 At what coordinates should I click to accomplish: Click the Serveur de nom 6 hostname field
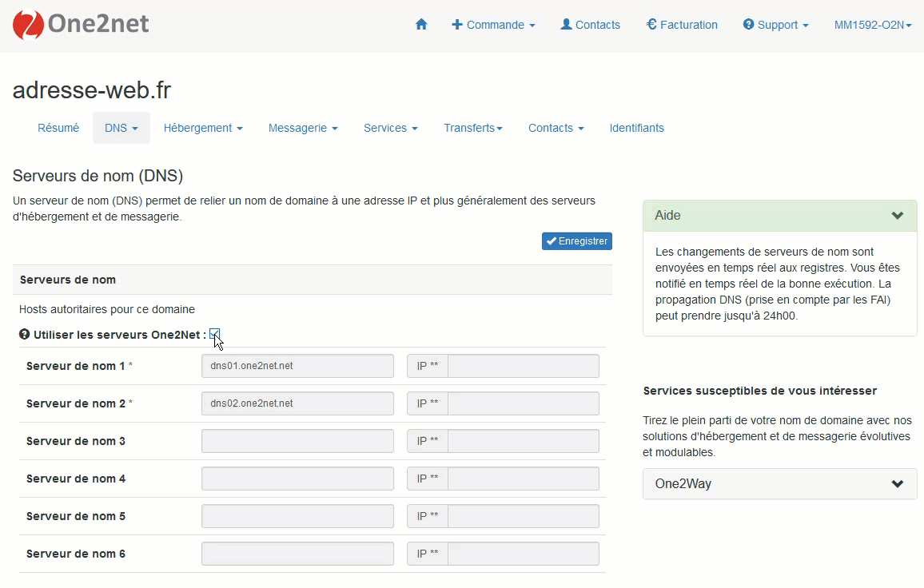(297, 554)
